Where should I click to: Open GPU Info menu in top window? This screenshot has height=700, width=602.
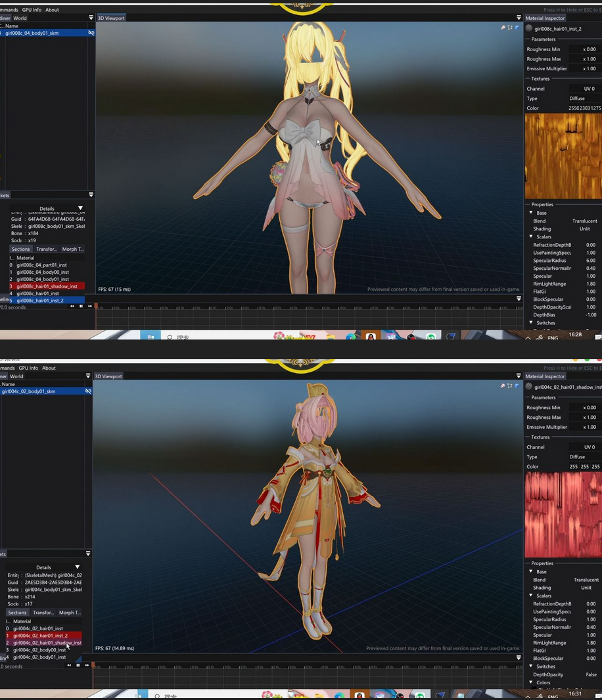[x=32, y=10]
